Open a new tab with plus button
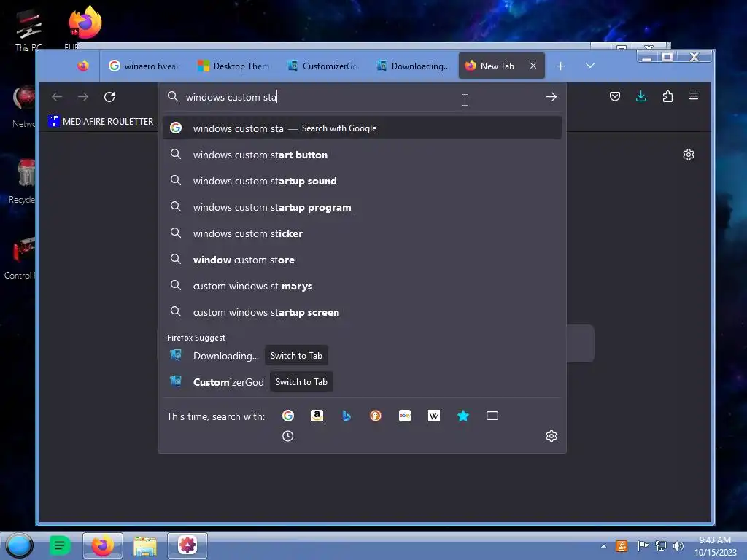 click(x=561, y=66)
